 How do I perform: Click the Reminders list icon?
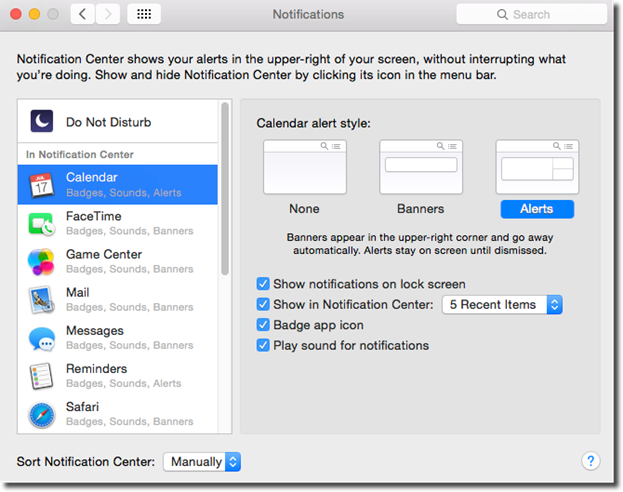tap(41, 376)
